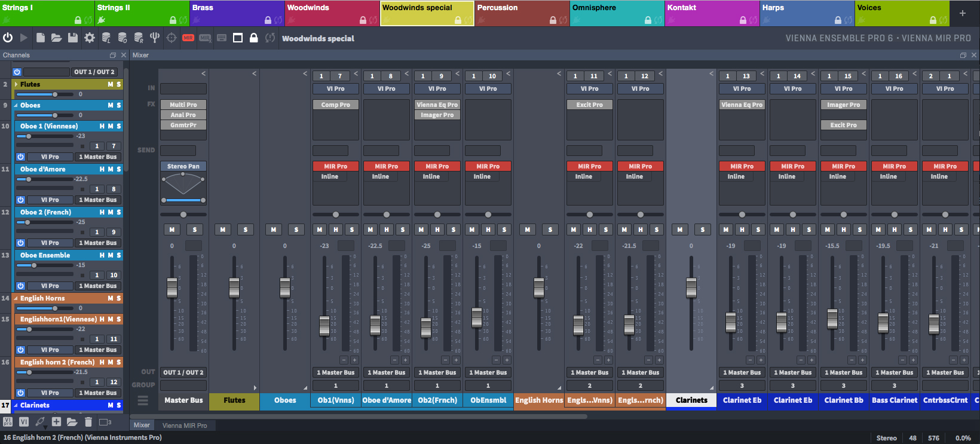Image resolution: width=980 pixels, height=444 pixels.
Task: Click the tuning fork icon in the toolbar
Action: [155, 38]
